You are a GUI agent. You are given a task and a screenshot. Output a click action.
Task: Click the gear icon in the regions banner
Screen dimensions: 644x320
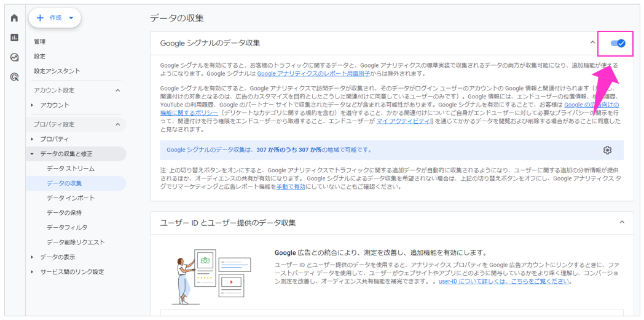608,150
